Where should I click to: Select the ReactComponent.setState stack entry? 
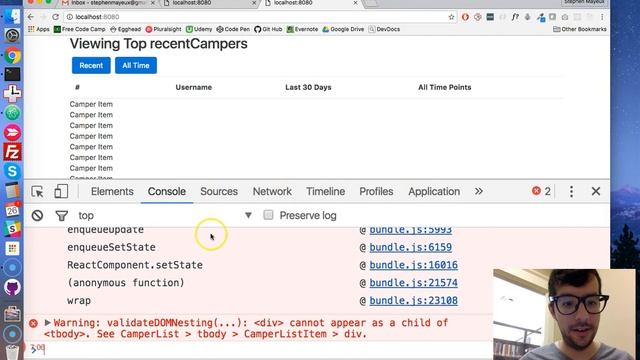pos(135,265)
